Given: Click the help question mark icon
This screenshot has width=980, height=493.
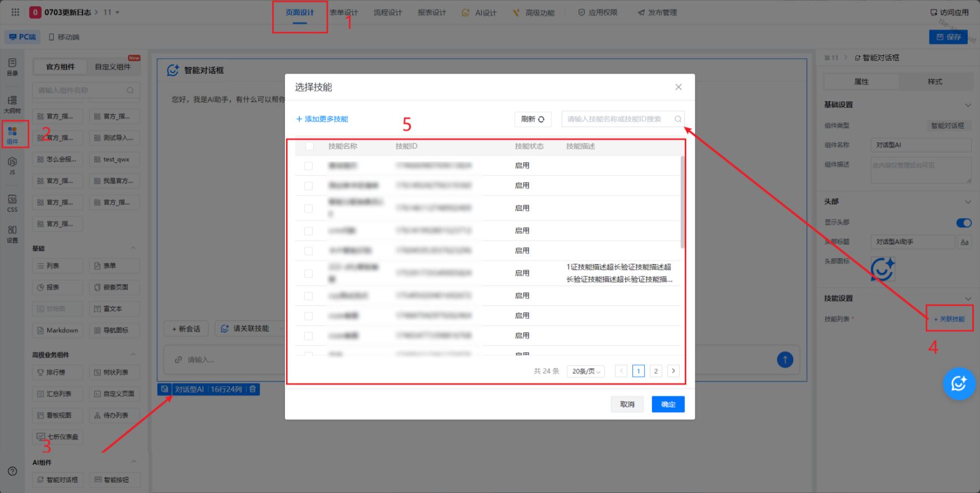Looking at the screenshot, I should click(x=12, y=471).
